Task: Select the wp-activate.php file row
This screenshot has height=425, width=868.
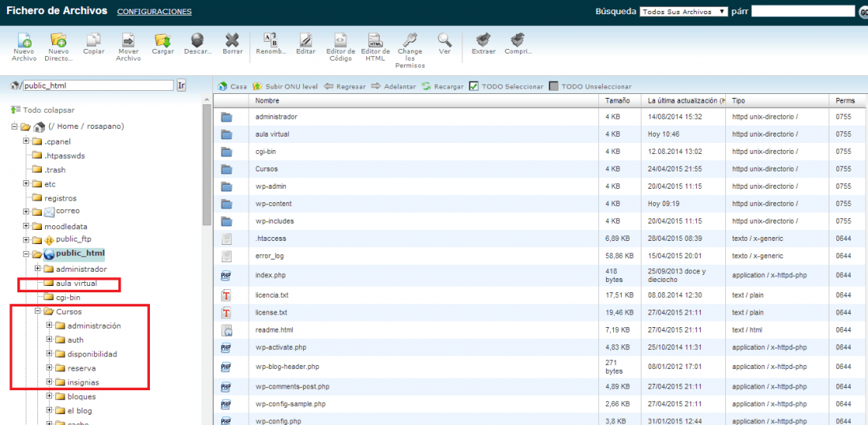Action: 541,348
